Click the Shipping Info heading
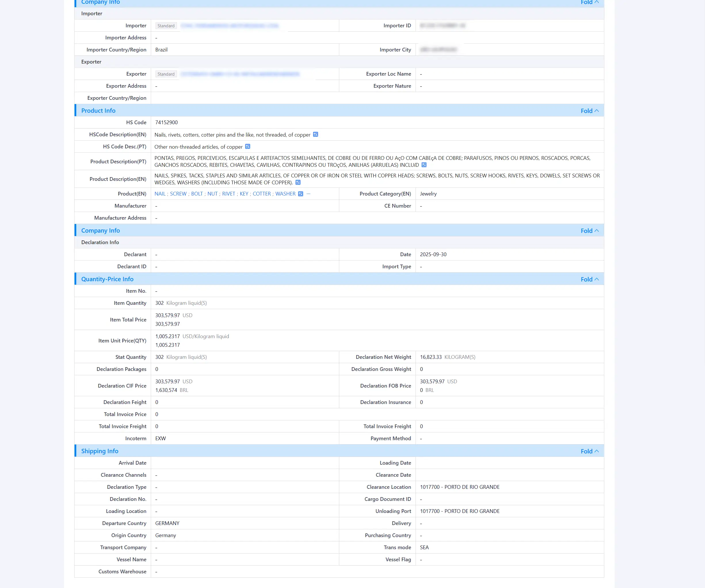This screenshot has height=588, width=705. point(100,451)
